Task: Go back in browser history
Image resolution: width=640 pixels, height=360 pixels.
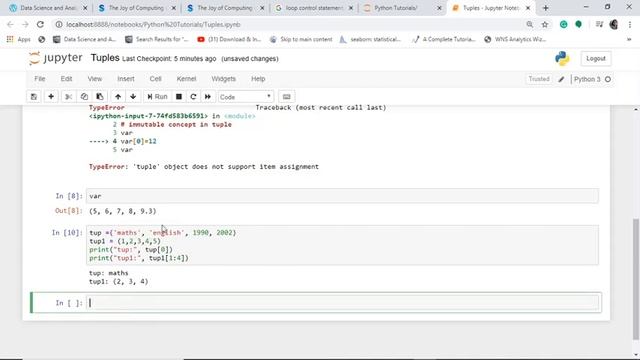Action: tap(10, 24)
